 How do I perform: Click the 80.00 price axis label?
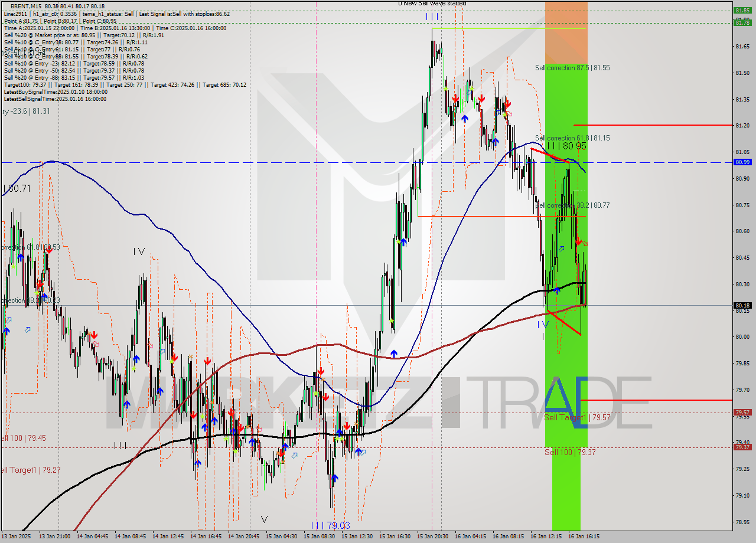pos(742,337)
